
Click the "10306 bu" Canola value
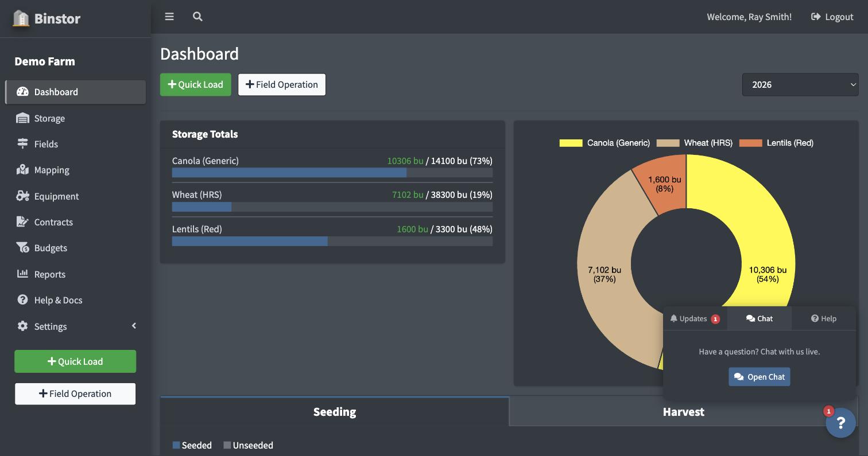point(405,161)
